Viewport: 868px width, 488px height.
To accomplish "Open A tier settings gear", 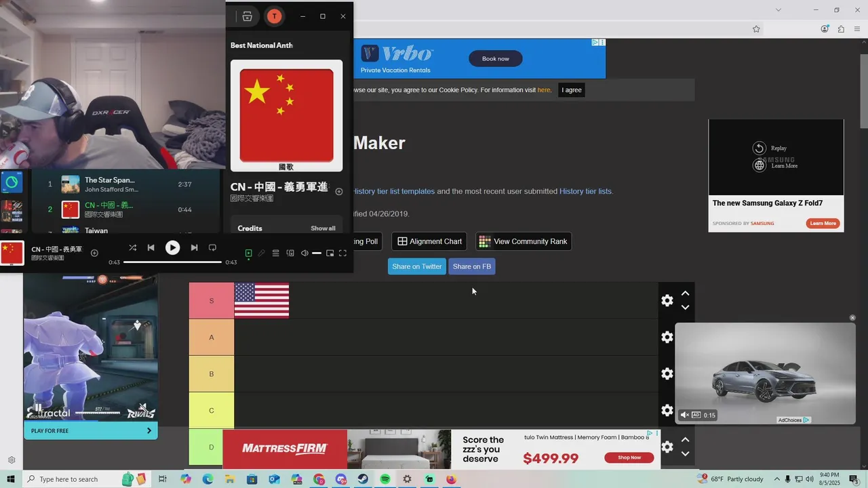I will click(667, 337).
